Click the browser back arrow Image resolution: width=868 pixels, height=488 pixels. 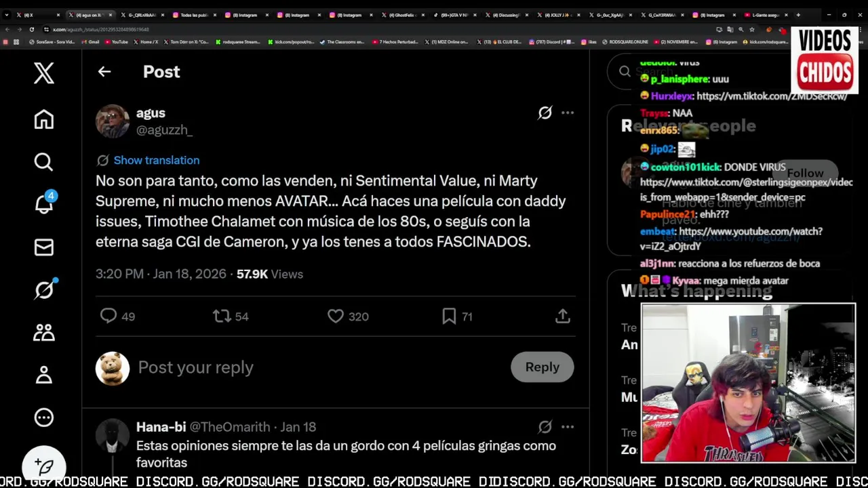[7, 29]
